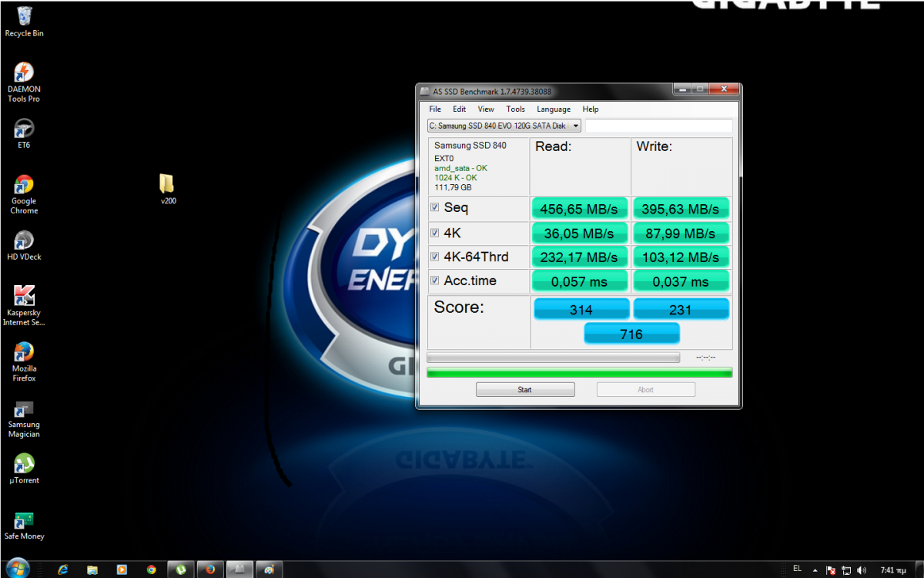Select the HD VDeck desktop shortcut
The width and height of the screenshot is (924, 578).
[24, 246]
